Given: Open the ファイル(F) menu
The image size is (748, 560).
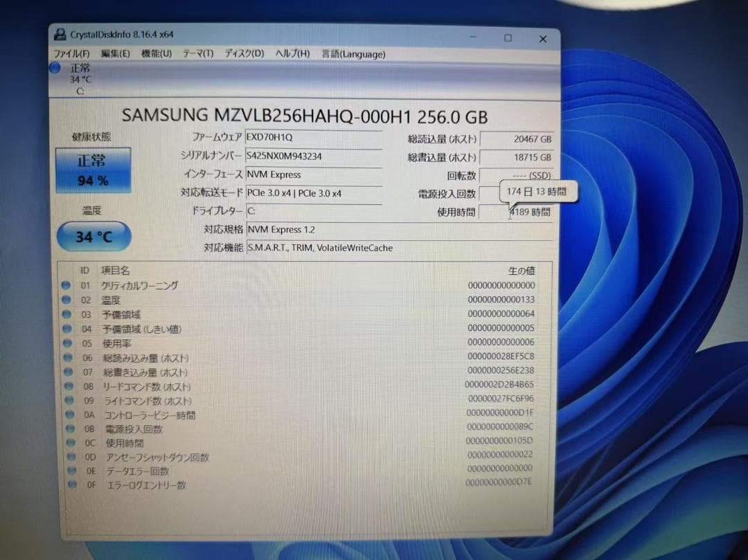Looking at the screenshot, I should pos(72,53).
